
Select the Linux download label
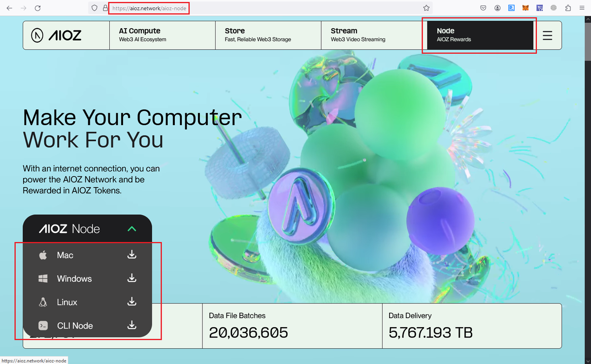click(x=67, y=302)
